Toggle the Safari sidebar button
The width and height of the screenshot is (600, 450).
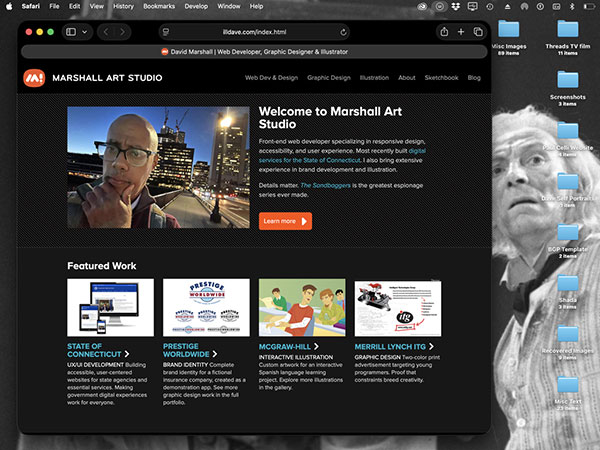coord(71,32)
